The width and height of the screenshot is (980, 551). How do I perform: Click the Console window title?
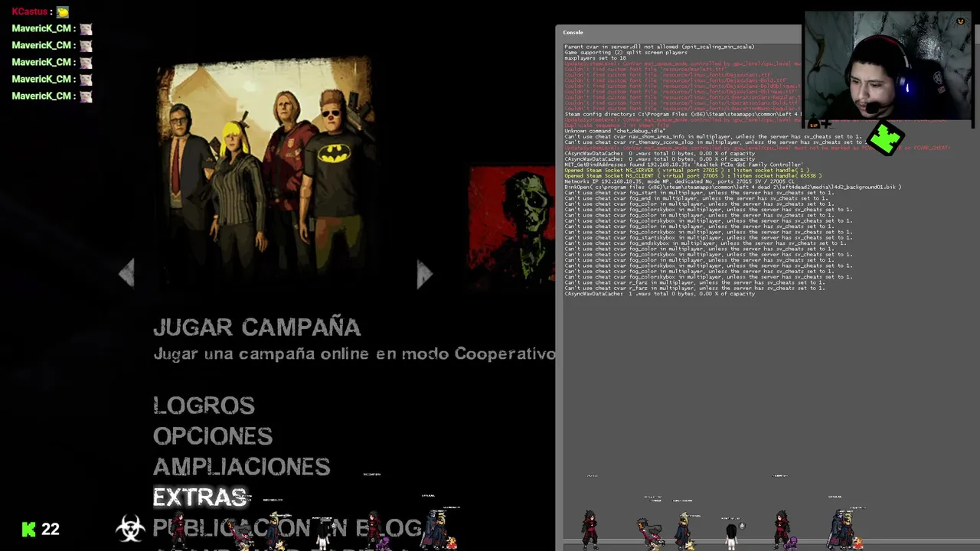coord(573,32)
